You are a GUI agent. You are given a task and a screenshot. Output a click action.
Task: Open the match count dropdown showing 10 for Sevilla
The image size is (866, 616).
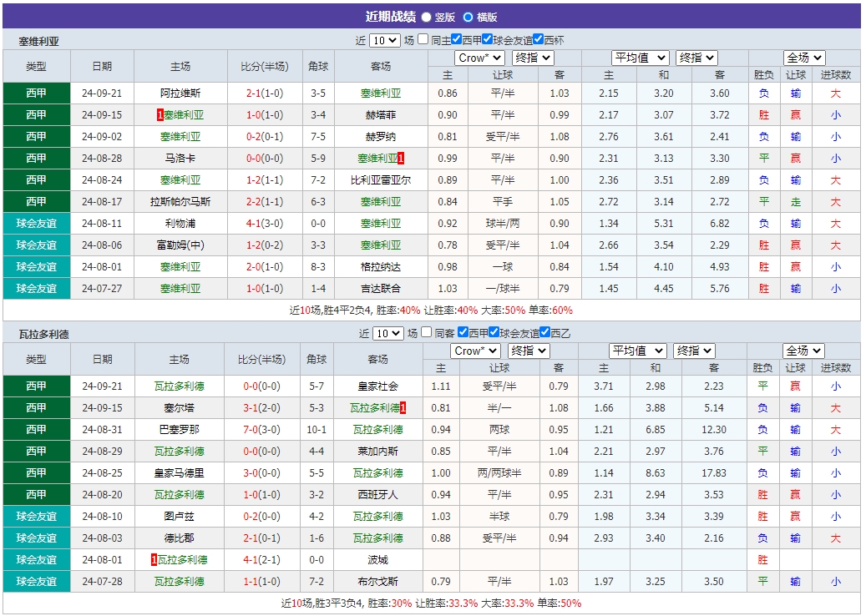(x=384, y=38)
